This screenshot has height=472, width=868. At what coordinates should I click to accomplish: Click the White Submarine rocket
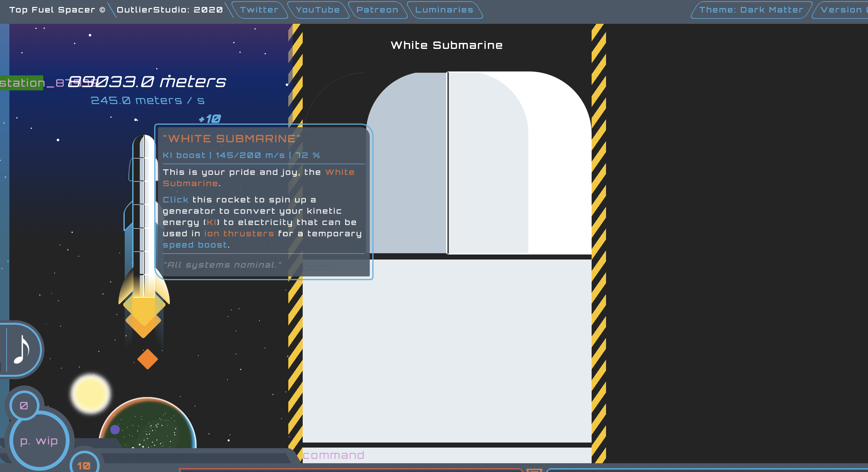point(144,216)
